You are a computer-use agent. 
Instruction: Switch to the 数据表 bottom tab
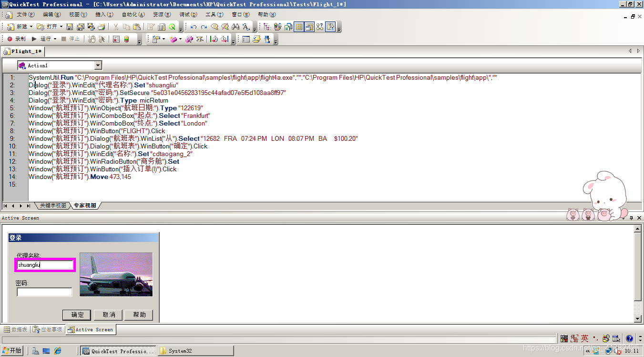(16, 330)
